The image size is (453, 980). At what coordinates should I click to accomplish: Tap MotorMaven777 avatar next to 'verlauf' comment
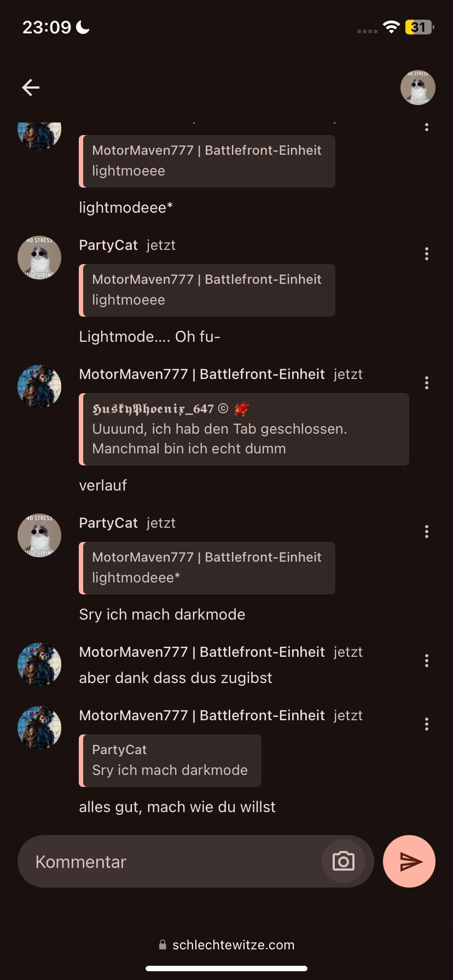39,387
